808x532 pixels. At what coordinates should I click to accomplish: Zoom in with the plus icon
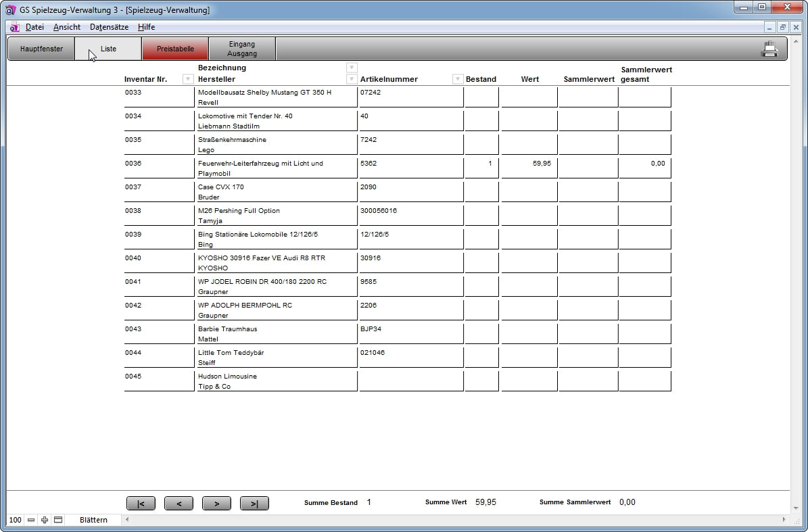(x=45, y=520)
